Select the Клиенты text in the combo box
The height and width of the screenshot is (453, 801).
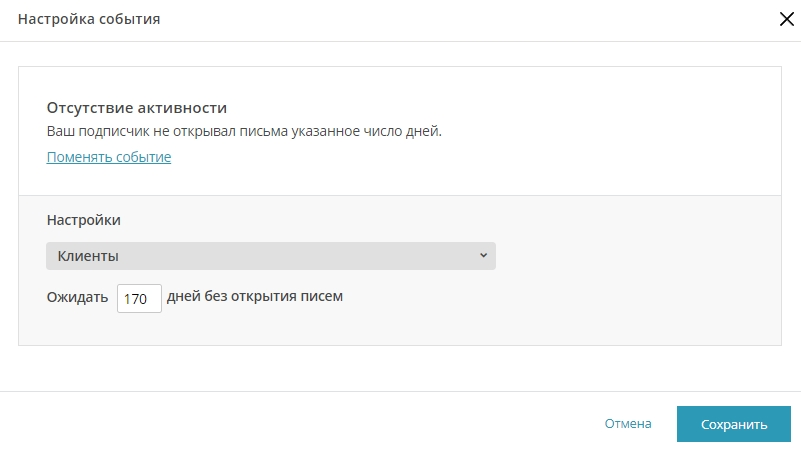click(x=88, y=256)
